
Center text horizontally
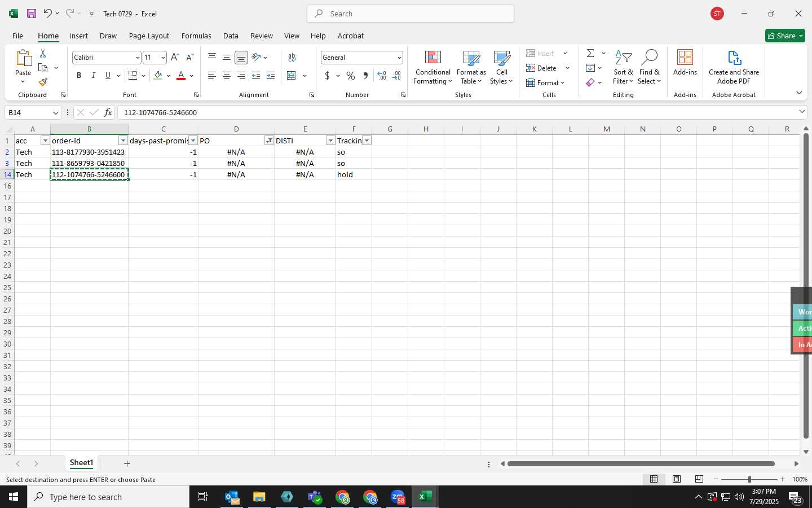(227, 76)
